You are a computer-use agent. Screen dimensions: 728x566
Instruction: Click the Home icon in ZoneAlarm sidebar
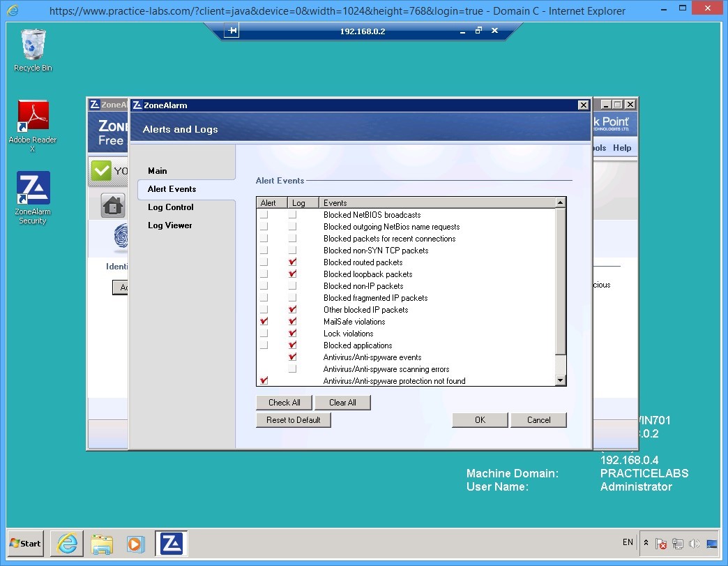[114, 204]
